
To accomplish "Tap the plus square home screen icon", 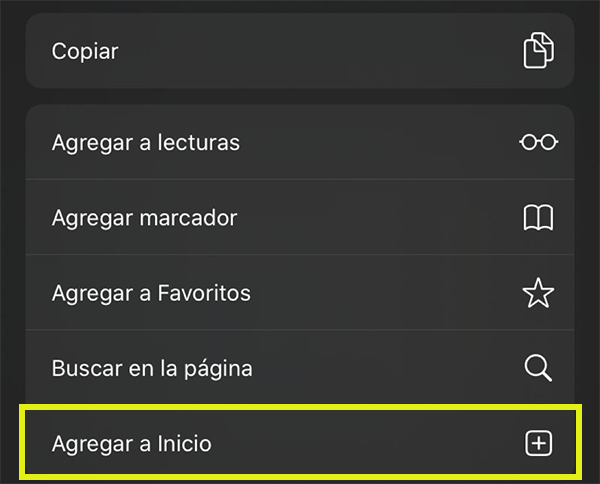I will tap(538, 443).
